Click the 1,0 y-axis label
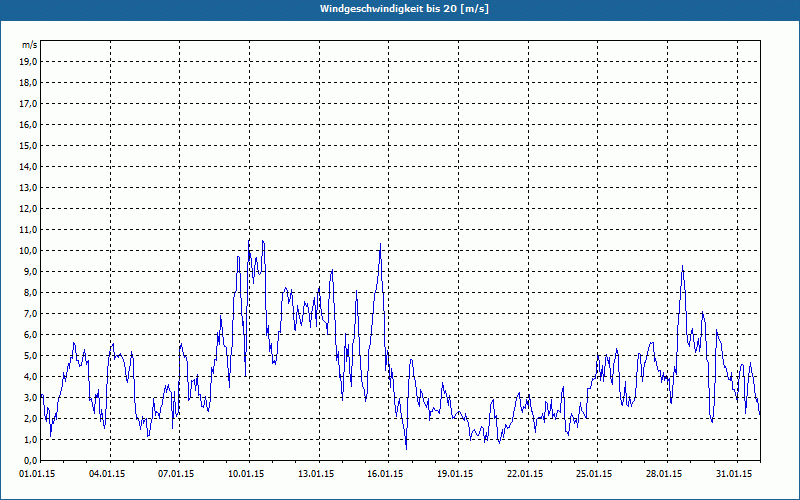 tap(30, 440)
